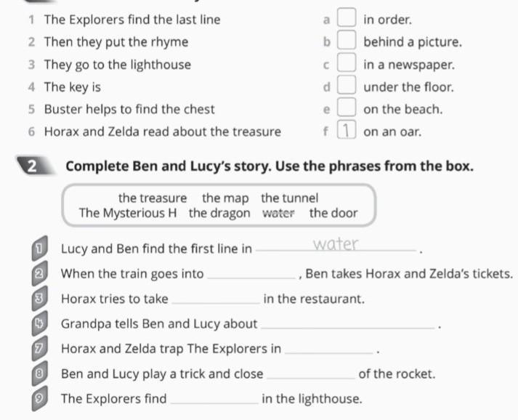Click the blank after 'play a trick and close'
The width and height of the screenshot is (518, 420).
click(312, 375)
